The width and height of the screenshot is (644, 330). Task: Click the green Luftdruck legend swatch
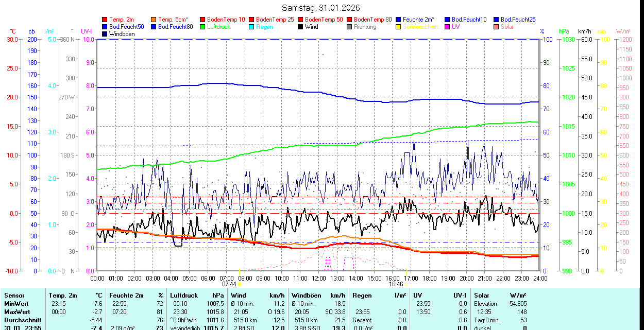pyautogui.click(x=203, y=27)
